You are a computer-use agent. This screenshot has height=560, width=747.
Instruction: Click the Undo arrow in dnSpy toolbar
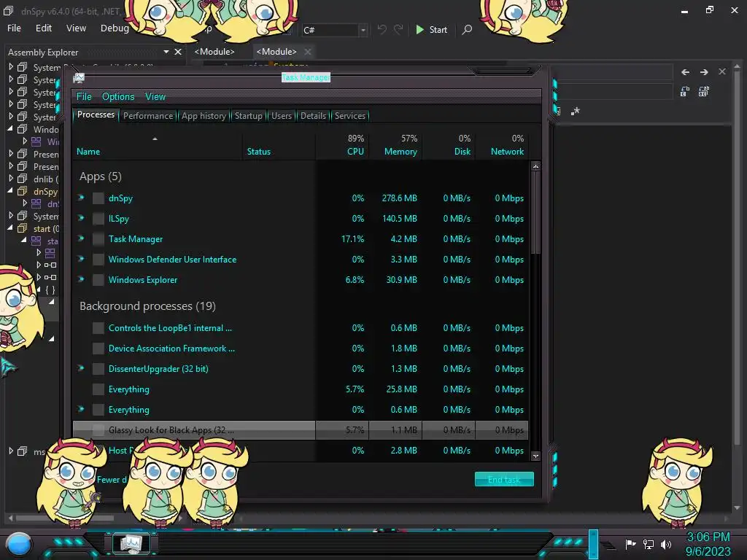(x=382, y=29)
